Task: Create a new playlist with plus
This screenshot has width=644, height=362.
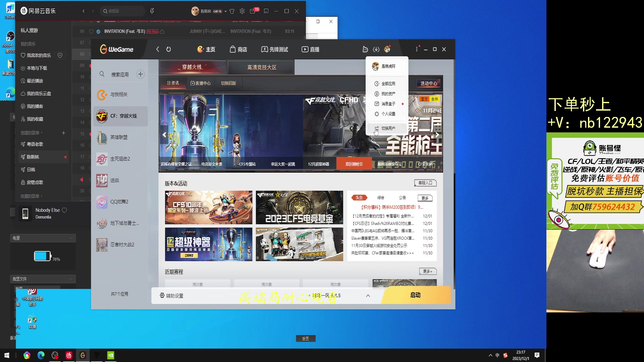Action: [63, 133]
